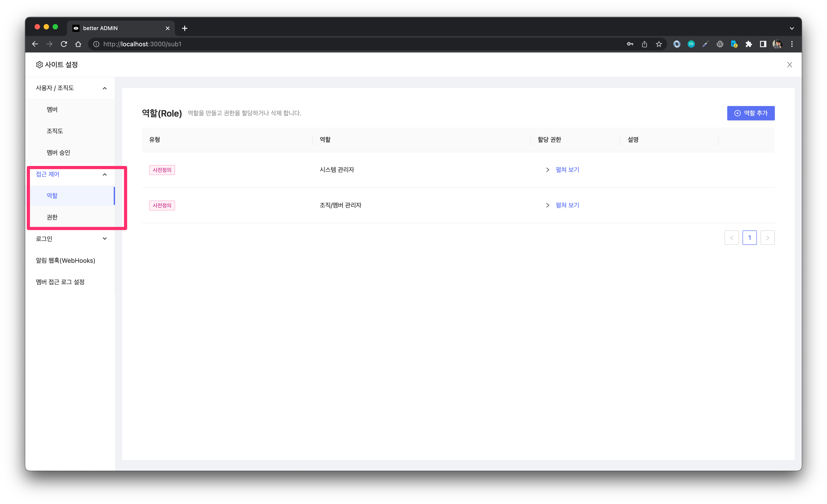The width and height of the screenshot is (827, 504).
Task: Select page 1 in pagination
Action: pyautogui.click(x=749, y=238)
